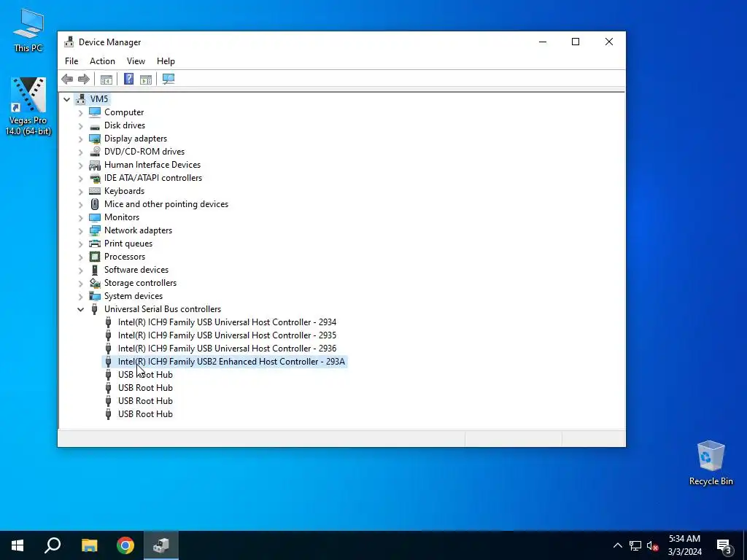The image size is (747, 560).
Task: Click Show/Hide Console Tree toolbar icon
Action: [x=107, y=79]
